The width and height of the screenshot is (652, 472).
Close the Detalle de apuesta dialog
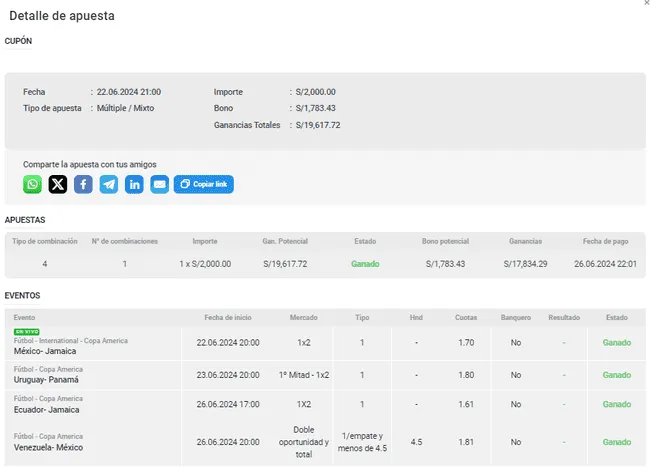click(x=645, y=4)
